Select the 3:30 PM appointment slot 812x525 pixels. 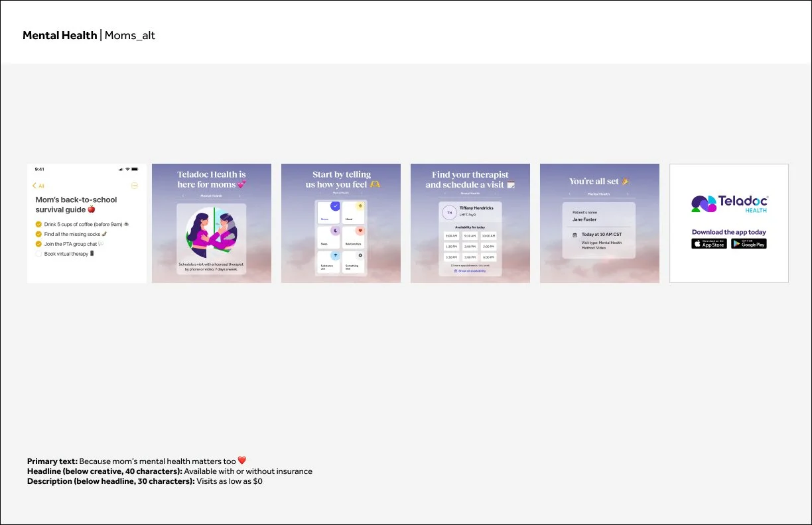pos(451,257)
